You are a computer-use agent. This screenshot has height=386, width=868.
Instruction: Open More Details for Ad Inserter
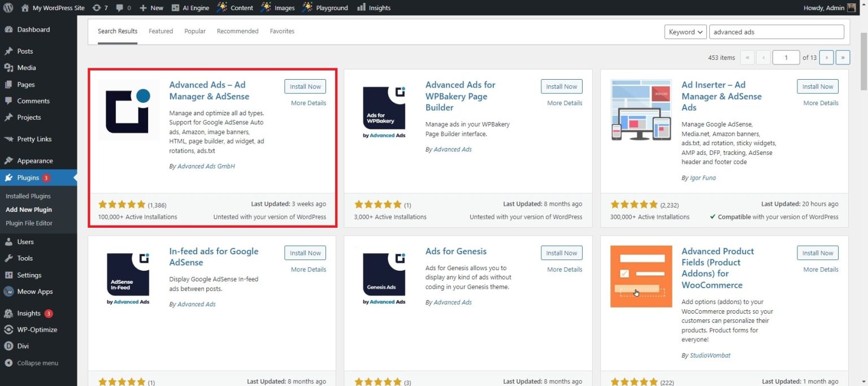(820, 103)
